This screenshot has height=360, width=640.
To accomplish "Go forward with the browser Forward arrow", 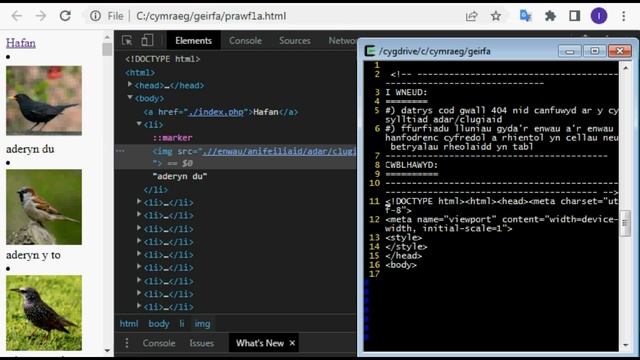I will (41, 16).
